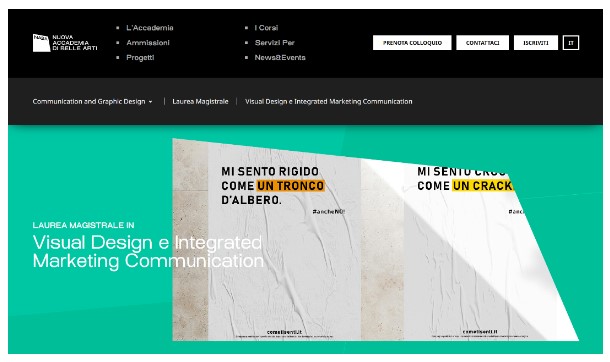Open the Servizi Per menu item
The height and width of the screenshot is (362, 610).
275,43
